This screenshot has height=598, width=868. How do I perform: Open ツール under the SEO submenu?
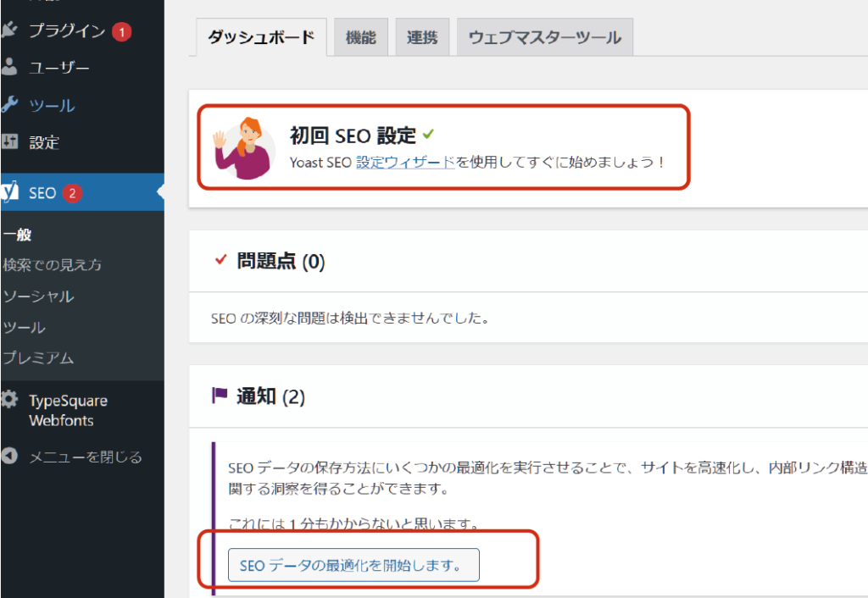(x=25, y=328)
